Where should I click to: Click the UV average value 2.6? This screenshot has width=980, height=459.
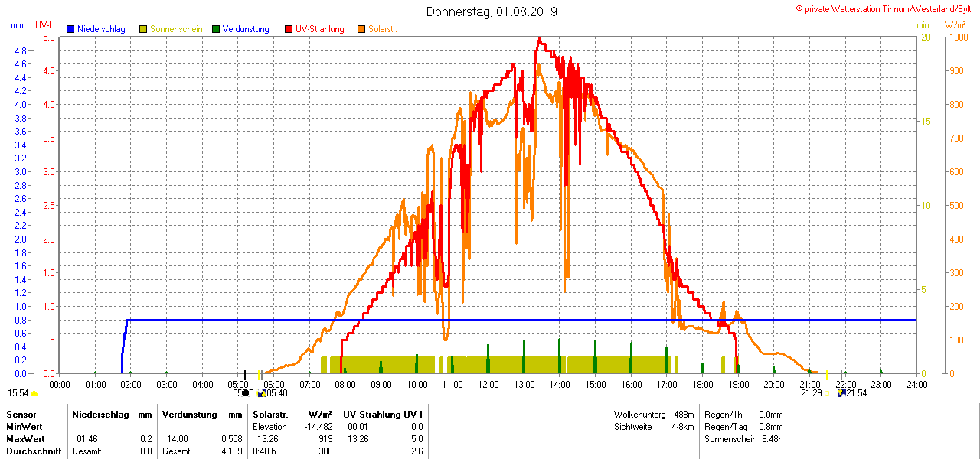click(x=416, y=451)
